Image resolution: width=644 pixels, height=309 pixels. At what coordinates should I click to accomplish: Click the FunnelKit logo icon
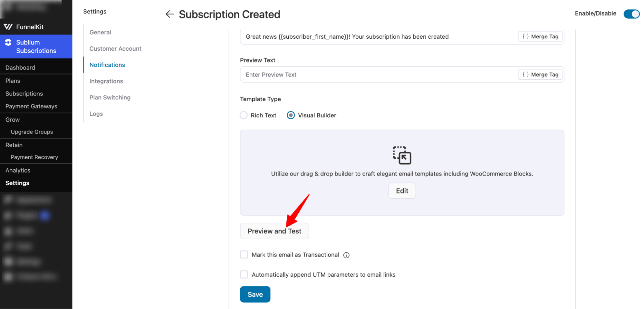point(8,27)
